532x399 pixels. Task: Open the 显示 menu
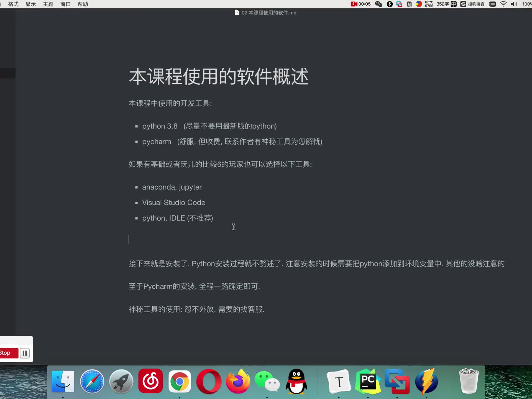(31, 4)
